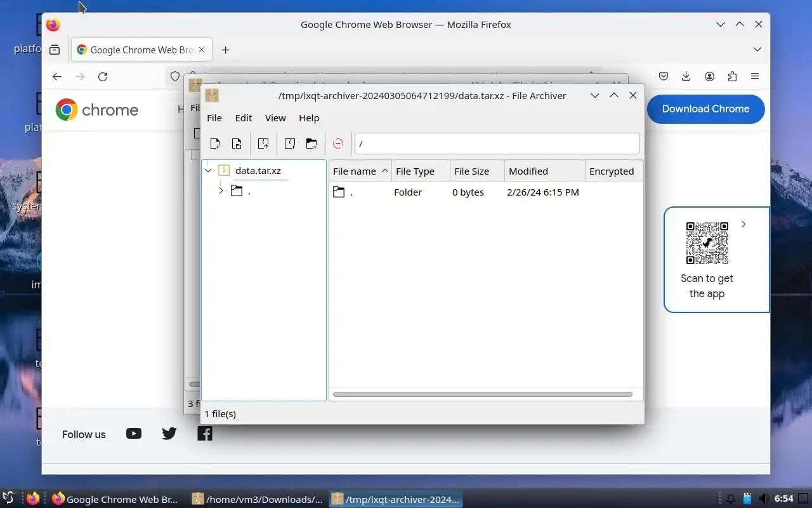The image size is (812, 508).
Task: Click the 2/26/24 6:15 PM modified cell
Action: point(543,192)
